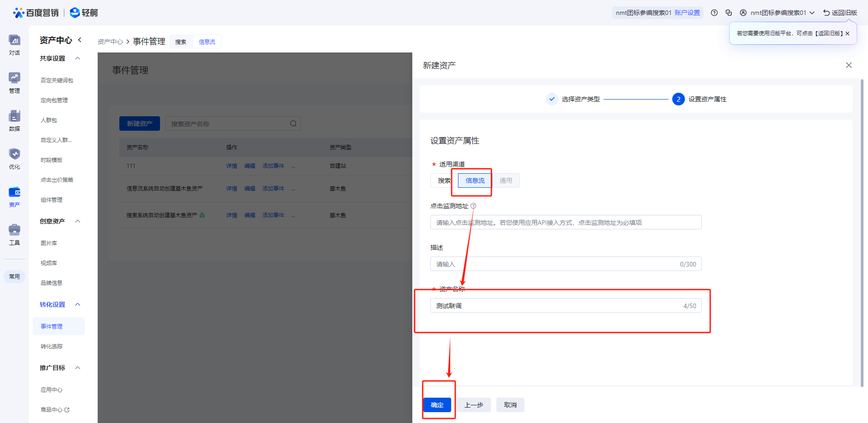Click the 管理 management sidebar icon
The width and height of the screenshot is (868, 423).
coord(14,79)
